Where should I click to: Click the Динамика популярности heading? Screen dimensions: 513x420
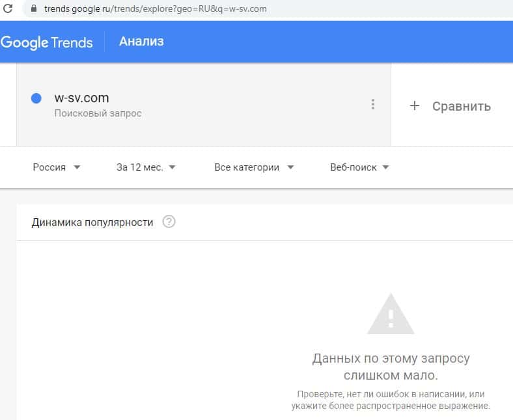click(x=92, y=223)
